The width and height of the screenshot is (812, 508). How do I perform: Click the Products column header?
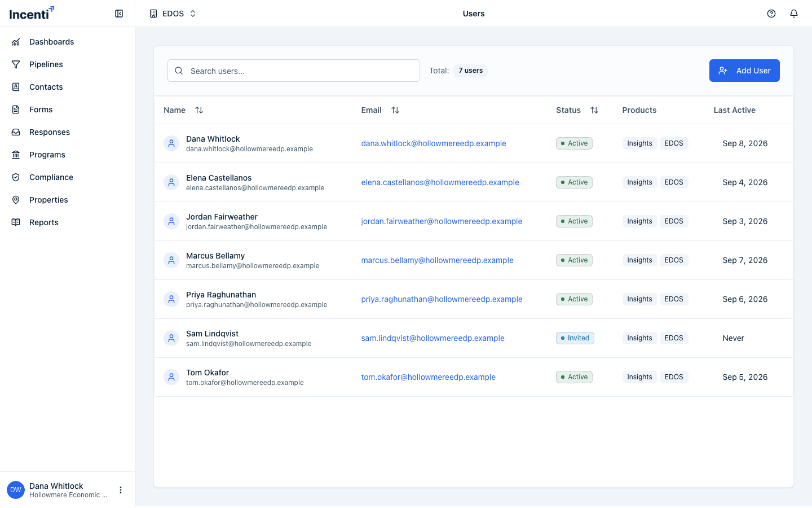[639, 110]
